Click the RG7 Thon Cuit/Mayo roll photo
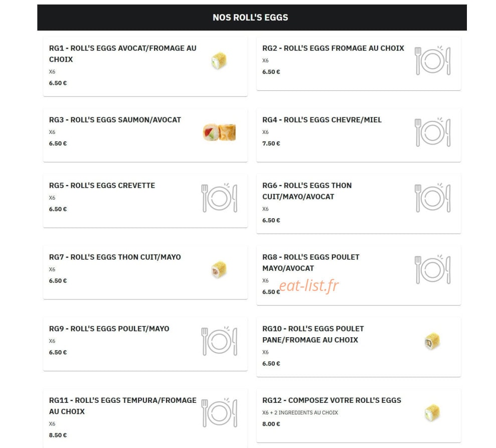The image size is (496, 448). click(x=219, y=269)
